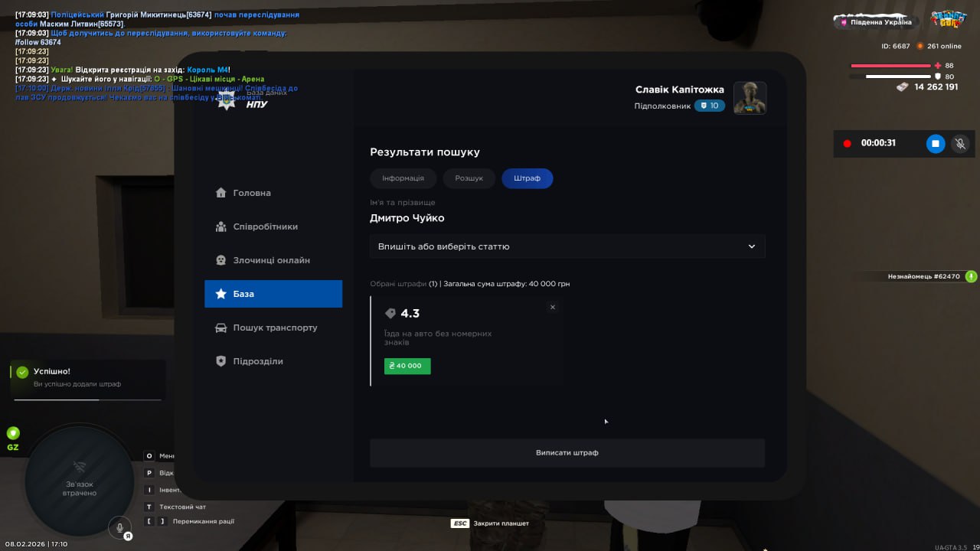Click the shield icon beside Підрозділи
The image size is (980, 551).
point(221,361)
